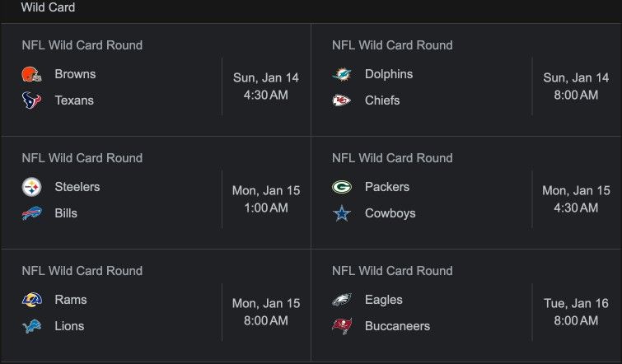Viewport: 622px width, 364px height.
Task: Click the Los Angeles Rams logo
Action: pos(32,300)
